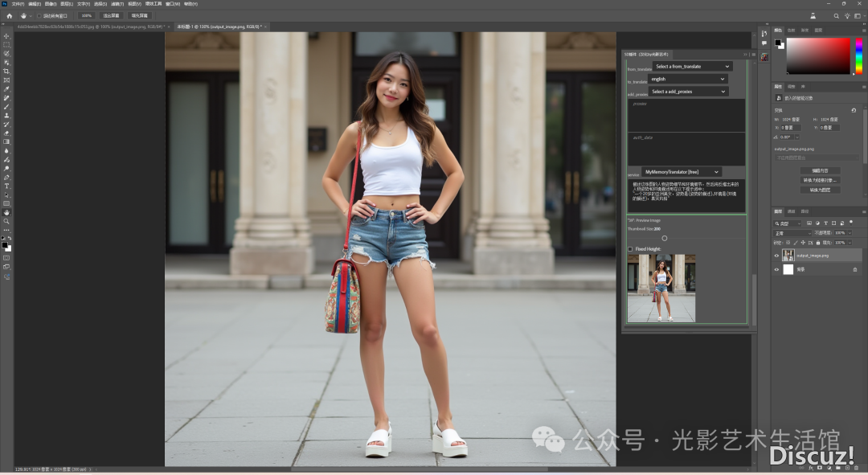Screen dimensions: 868x475
Task: Select the Clone Stamp tool
Action: pos(6,116)
